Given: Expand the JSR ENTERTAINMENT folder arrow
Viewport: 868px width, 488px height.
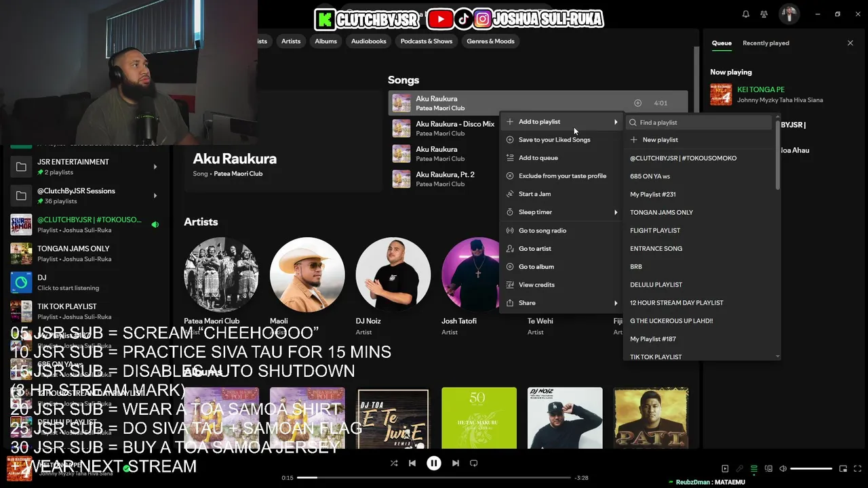Looking at the screenshot, I should (155, 167).
